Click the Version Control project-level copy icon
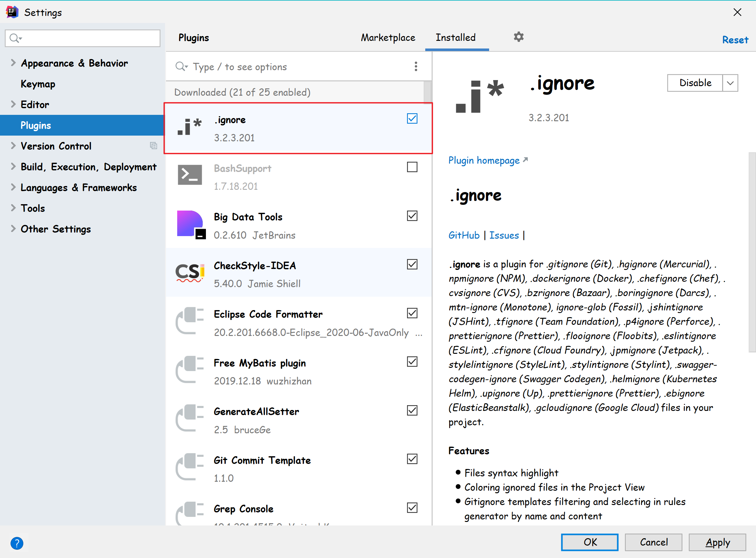The width and height of the screenshot is (756, 558). click(154, 145)
